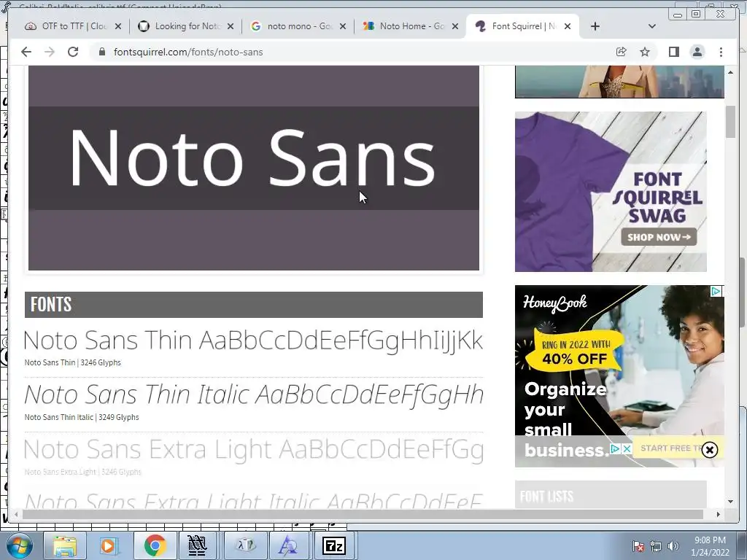Click the share page icon
The width and height of the screenshot is (747, 560).
(621, 52)
